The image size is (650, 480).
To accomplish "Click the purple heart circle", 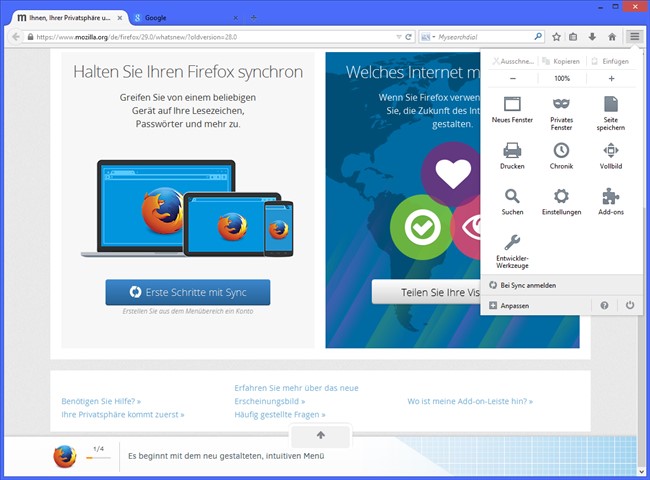I will 452,174.
